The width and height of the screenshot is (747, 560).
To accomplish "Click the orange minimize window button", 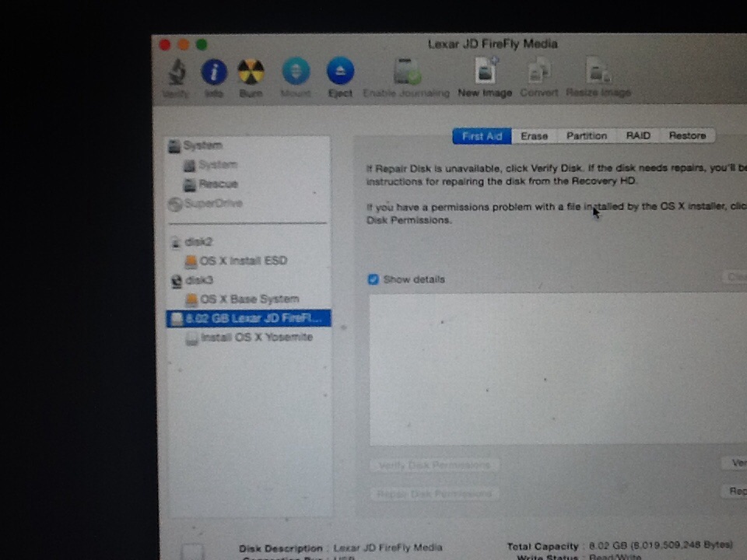I will [x=184, y=45].
